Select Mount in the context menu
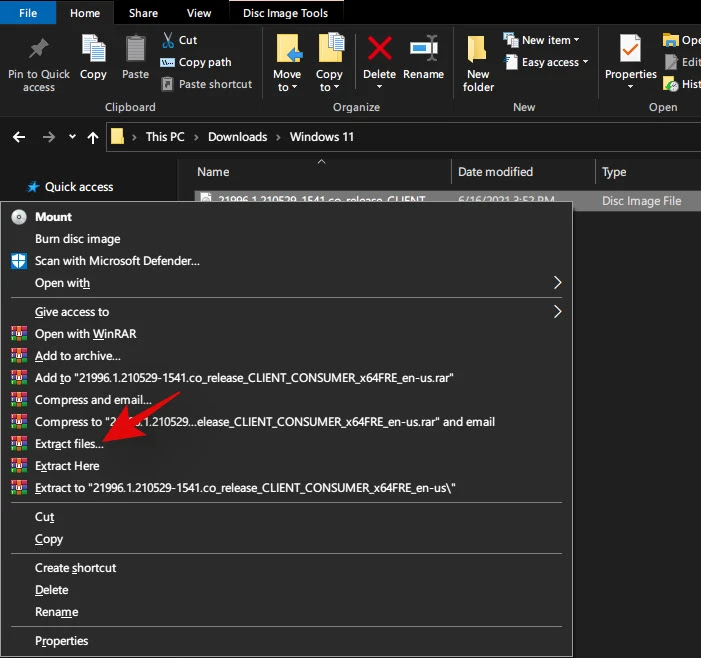The image size is (701, 658). point(286,217)
